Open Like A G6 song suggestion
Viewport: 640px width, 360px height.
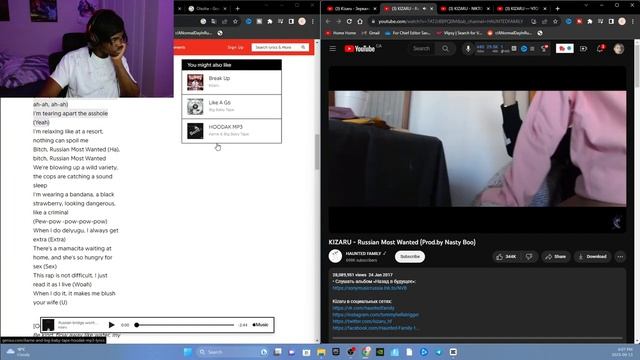(231, 106)
